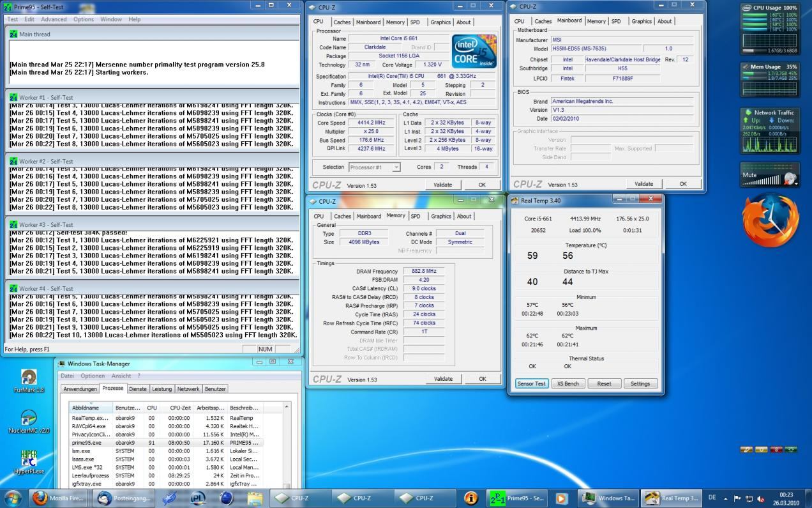Open the Prime95 Test menu
Screen dimensions: 812x508
coord(13,19)
